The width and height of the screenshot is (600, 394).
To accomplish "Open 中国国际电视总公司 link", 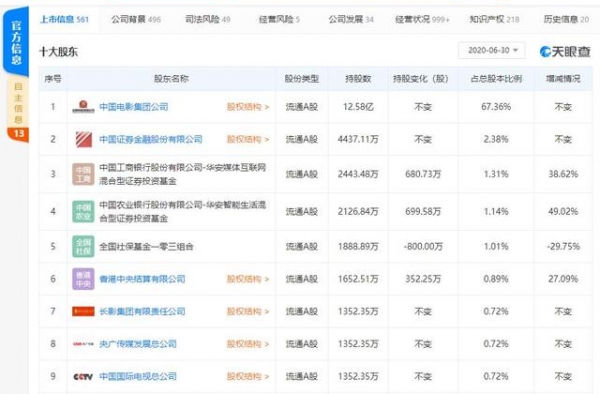I will click(x=138, y=376).
